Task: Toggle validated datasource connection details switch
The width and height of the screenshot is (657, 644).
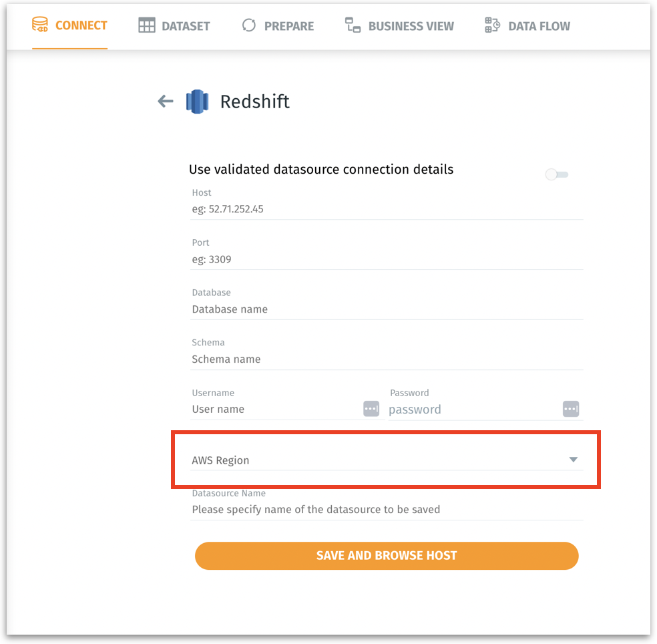Action: coord(556,175)
